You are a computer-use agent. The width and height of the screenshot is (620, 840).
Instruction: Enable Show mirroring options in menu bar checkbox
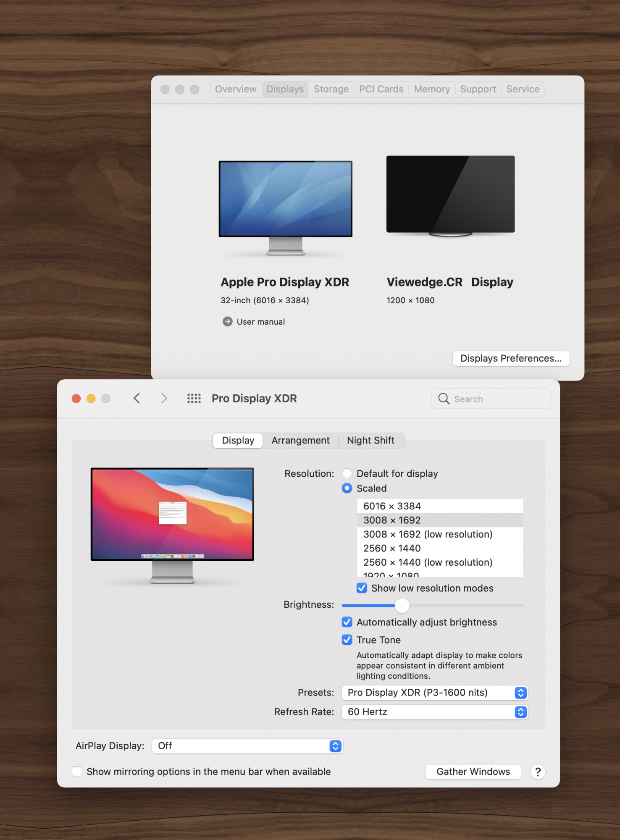[77, 771]
